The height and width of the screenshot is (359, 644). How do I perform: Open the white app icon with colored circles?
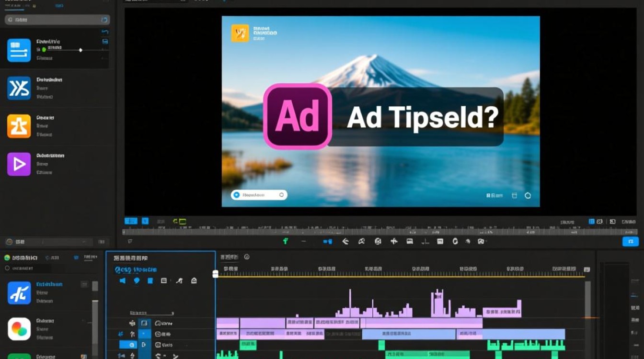coord(19,329)
